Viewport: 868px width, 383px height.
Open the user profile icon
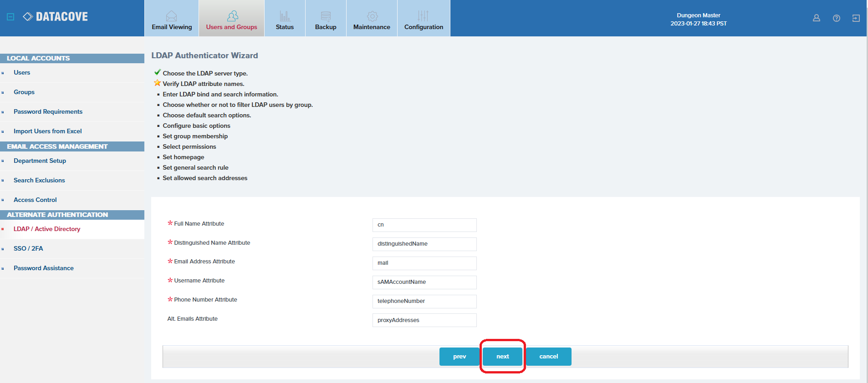pos(816,18)
